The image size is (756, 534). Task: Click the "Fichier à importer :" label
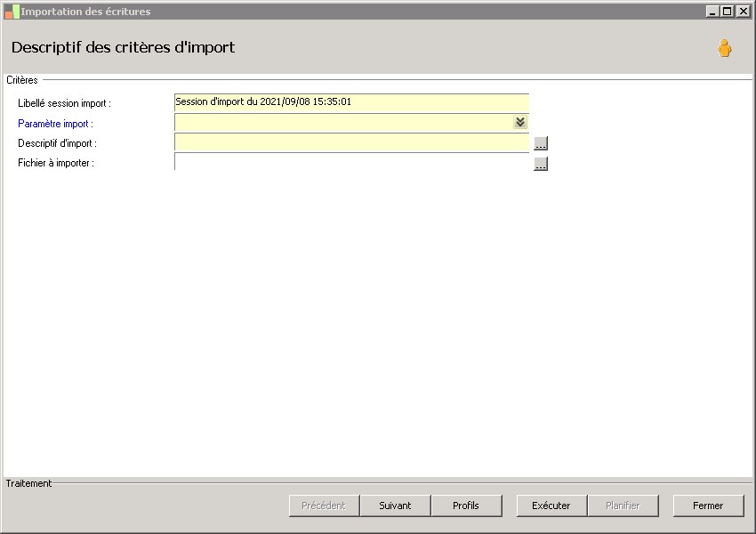click(x=56, y=163)
